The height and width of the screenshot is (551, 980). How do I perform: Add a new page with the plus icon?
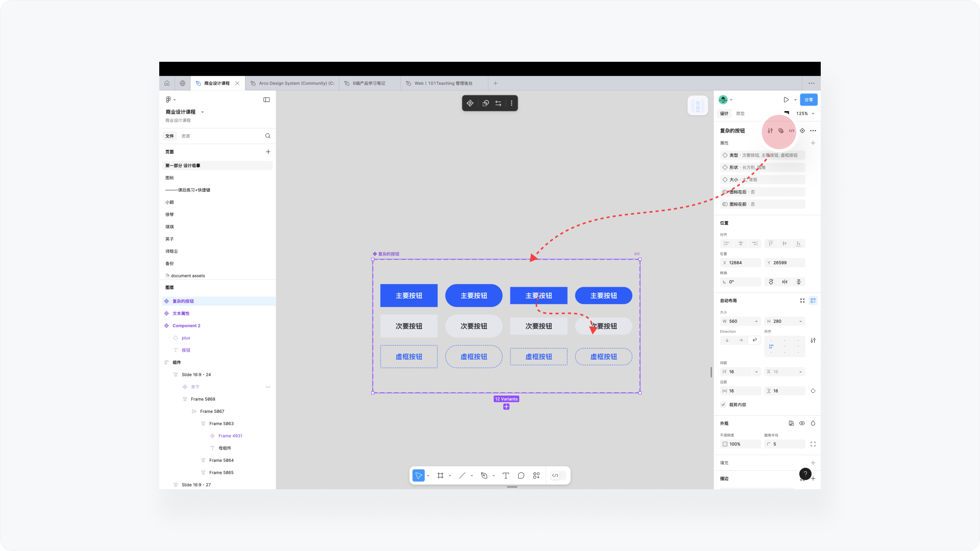point(268,152)
